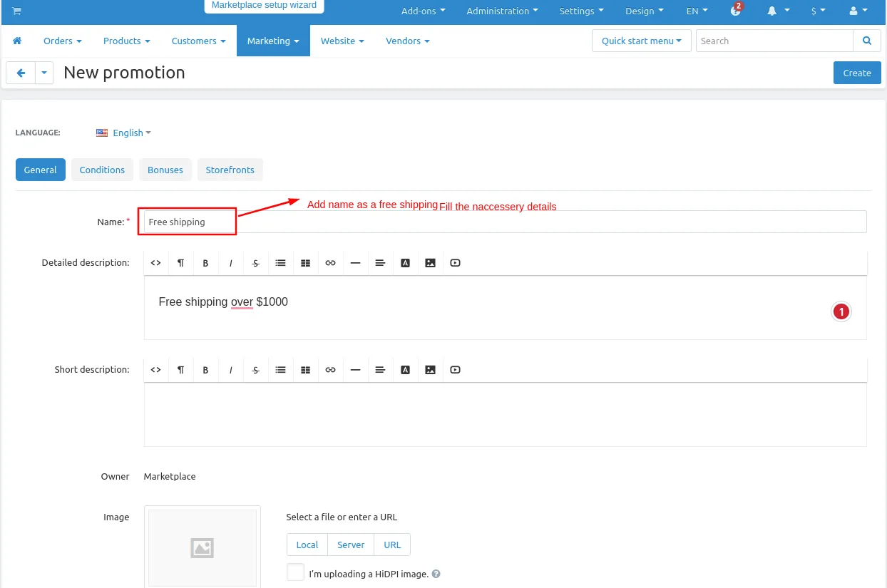Choose Local file upload
The width and height of the screenshot is (887, 588).
(x=307, y=545)
